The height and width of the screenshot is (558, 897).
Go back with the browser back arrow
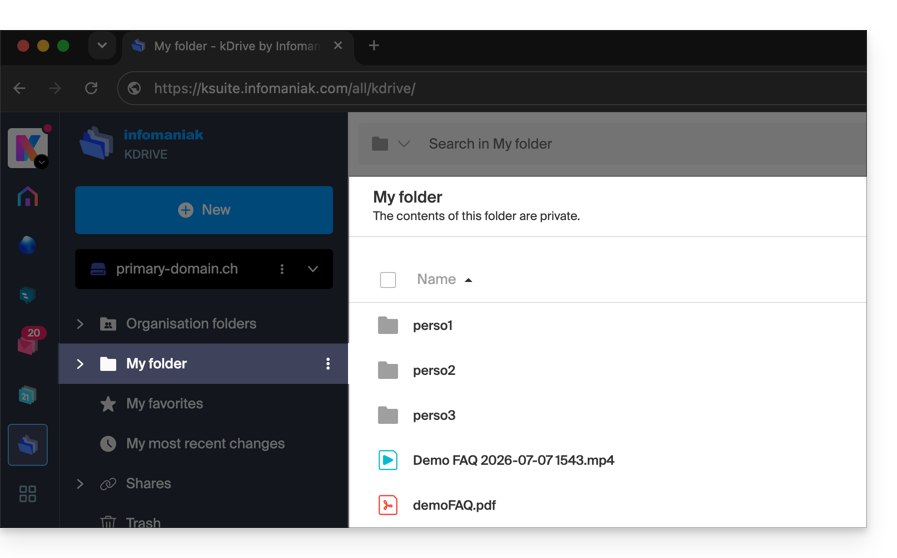[19, 88]
